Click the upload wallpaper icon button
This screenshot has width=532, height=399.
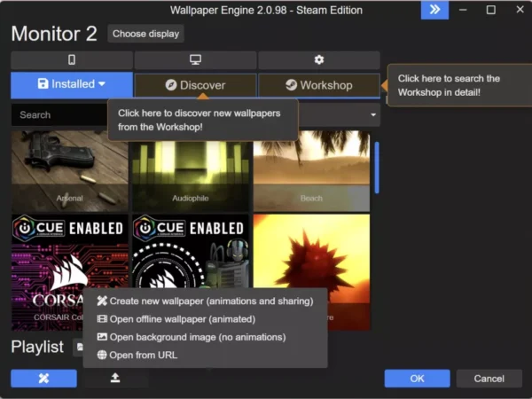115,379
